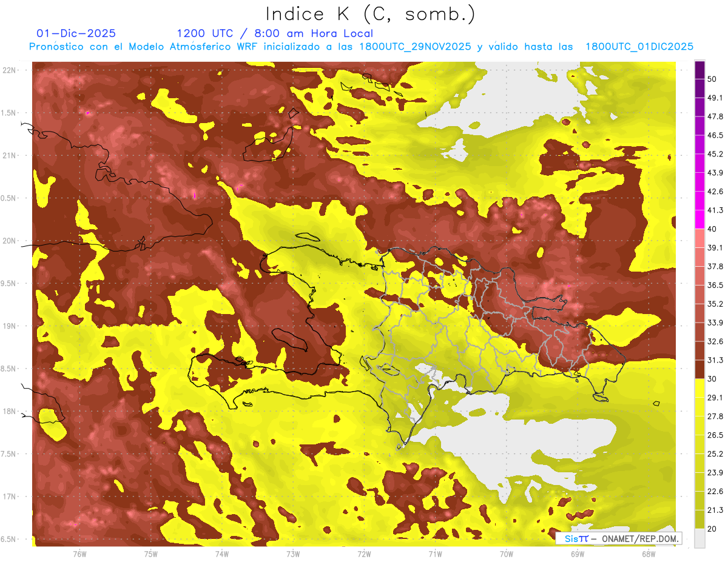Click the 19N latitude axis label
This screenshot has width=728, height=562.
point(9,326)
